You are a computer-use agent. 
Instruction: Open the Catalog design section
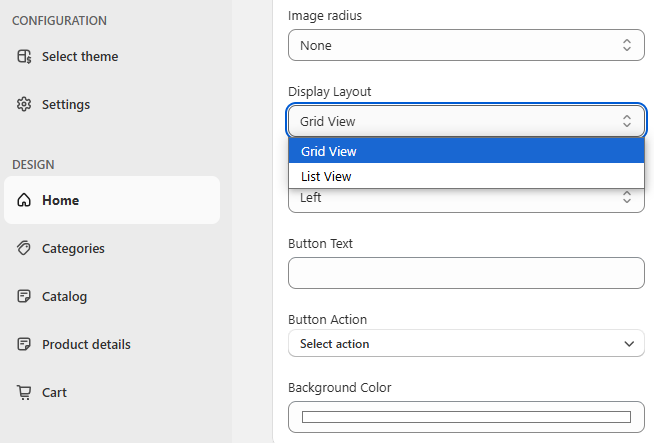pos(112,296)
